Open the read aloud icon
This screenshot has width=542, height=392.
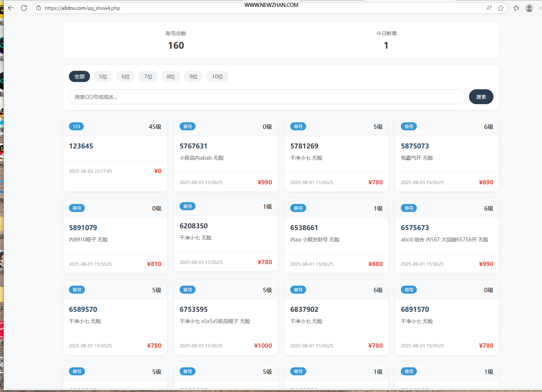point(489,8)
